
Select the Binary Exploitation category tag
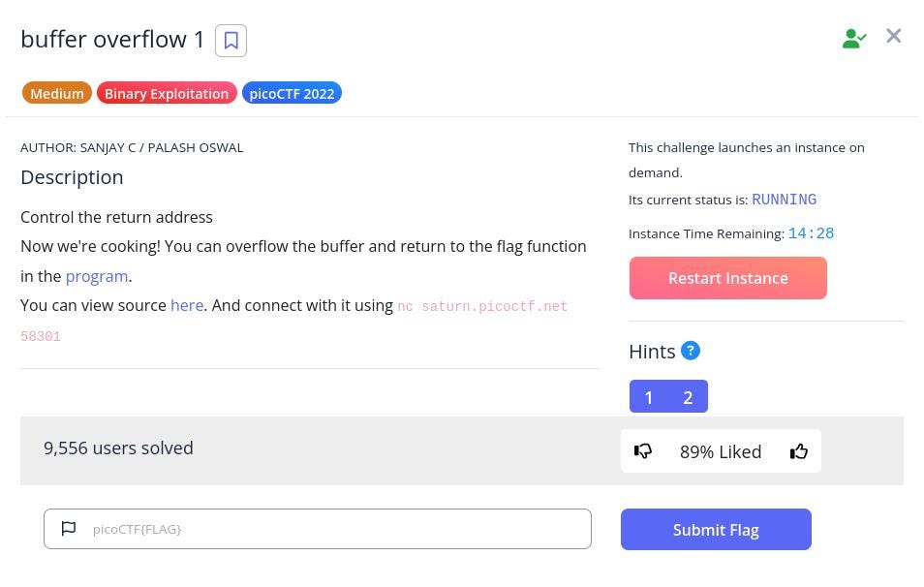point(167,94)
